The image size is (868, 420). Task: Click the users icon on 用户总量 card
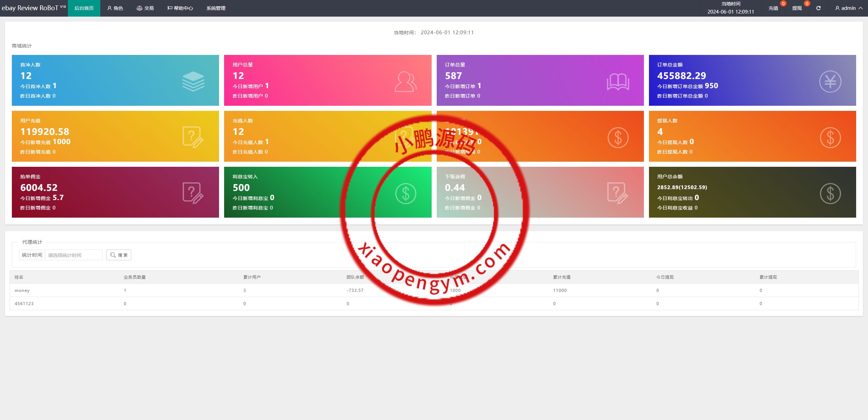pos(406,81)
